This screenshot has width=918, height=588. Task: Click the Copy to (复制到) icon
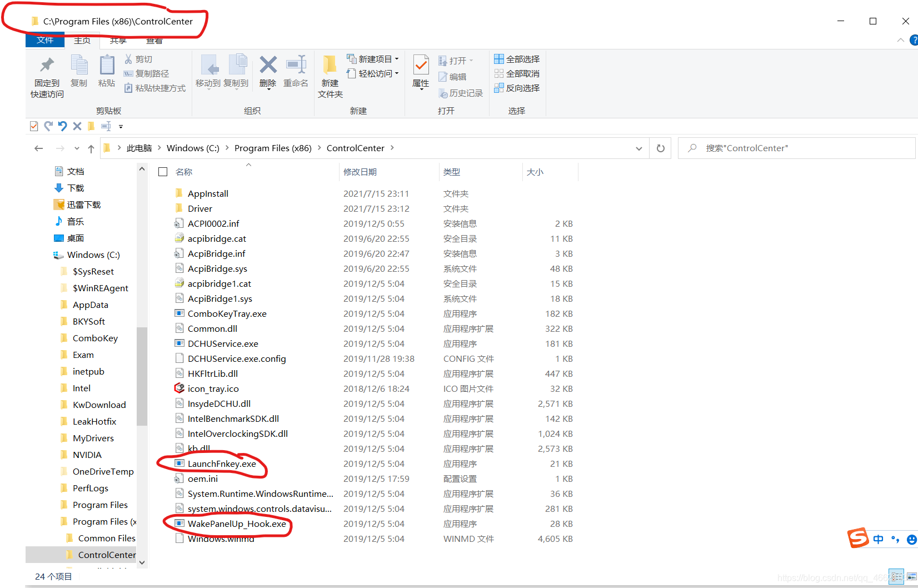click(x=237, y=64)
